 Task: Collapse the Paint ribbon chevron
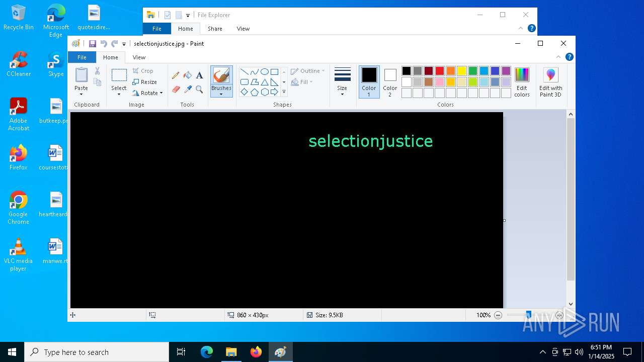(558, 57)
